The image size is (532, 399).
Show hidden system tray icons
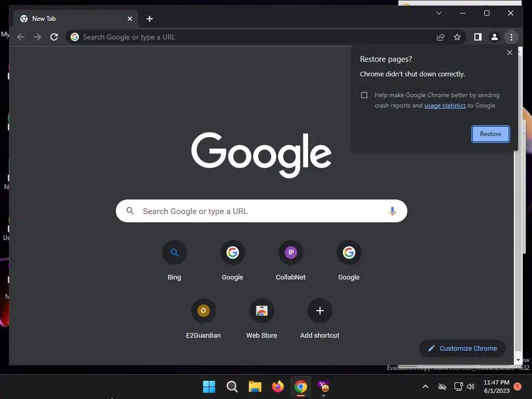click(425, 387)
